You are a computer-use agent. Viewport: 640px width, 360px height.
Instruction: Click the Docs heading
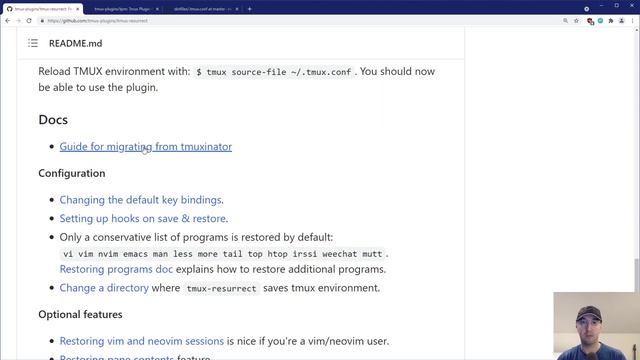coord(53,120)
